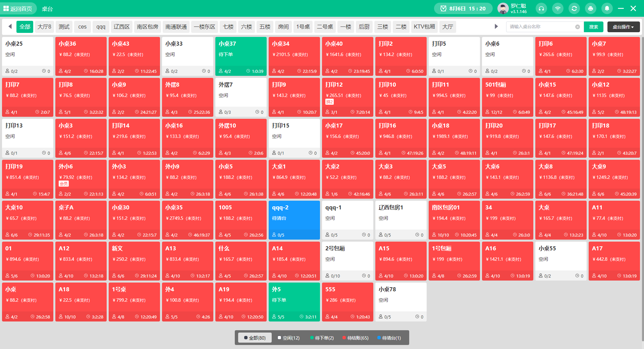Open the 桌台操作 dropdown menu
The image size is (644, 349).
(x=623, y=27)
